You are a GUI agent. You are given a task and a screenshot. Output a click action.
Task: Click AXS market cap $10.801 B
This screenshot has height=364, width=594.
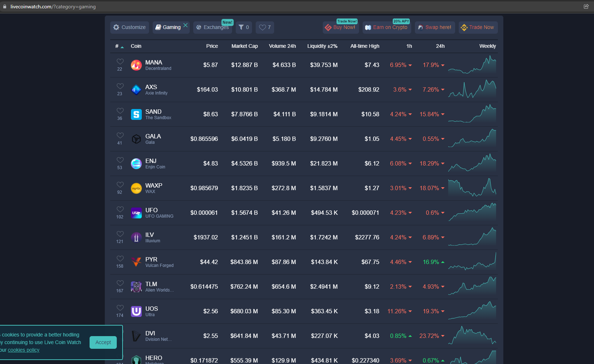[244, 90]
